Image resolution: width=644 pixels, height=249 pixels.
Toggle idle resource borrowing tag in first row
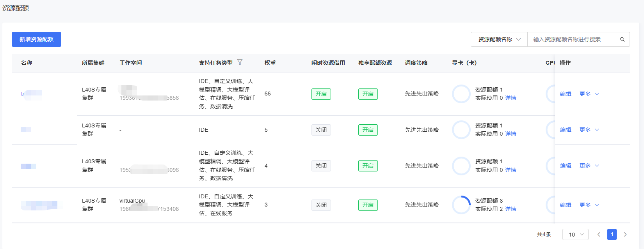pos(321,94)
